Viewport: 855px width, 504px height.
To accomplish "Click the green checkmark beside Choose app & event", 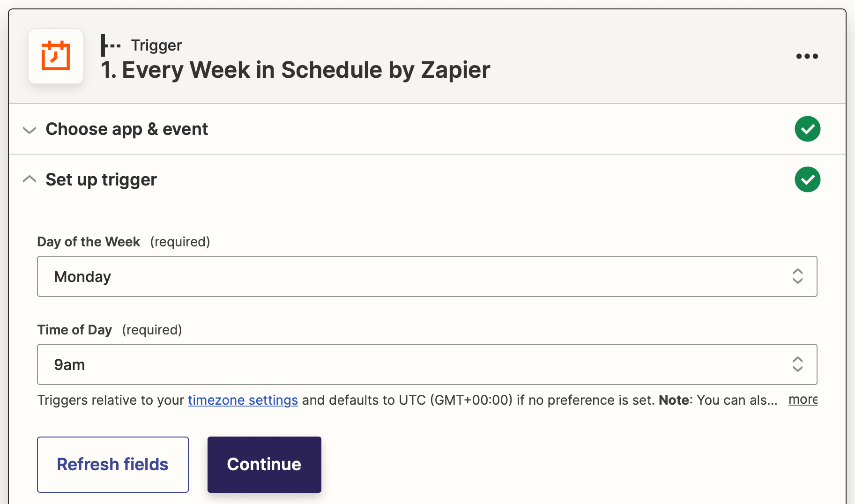I will point(808,129).
